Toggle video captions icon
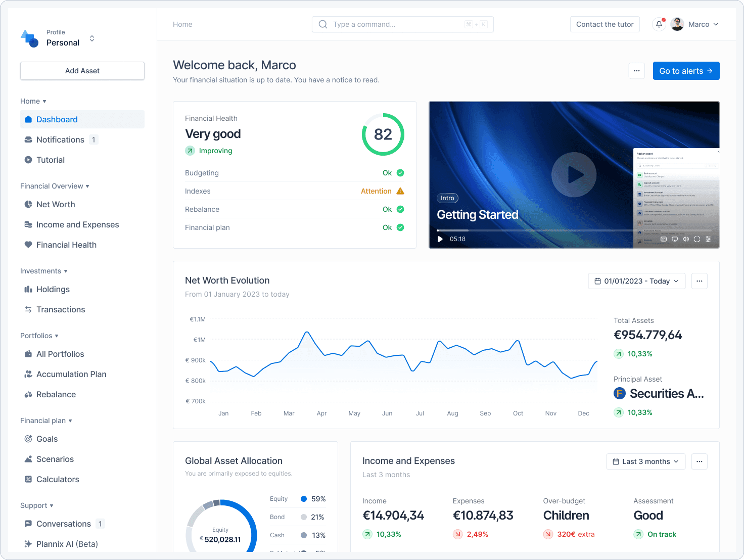 point(664,239)
